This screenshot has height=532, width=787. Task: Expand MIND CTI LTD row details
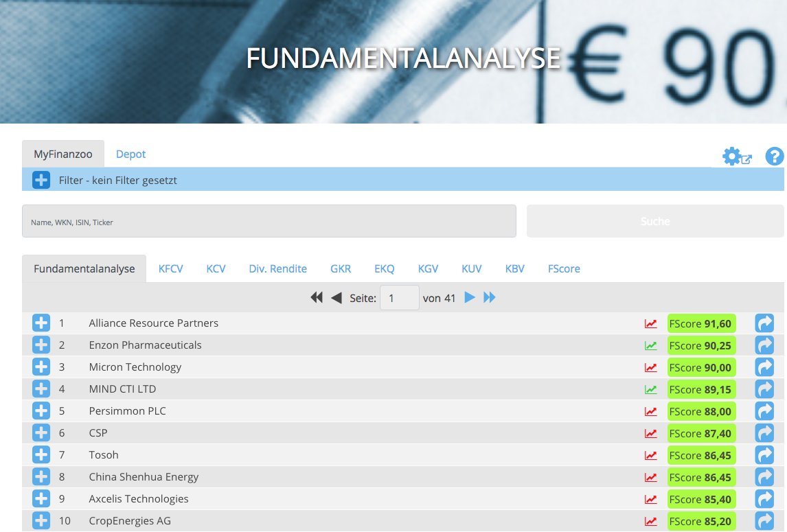[x=41, y=389]
